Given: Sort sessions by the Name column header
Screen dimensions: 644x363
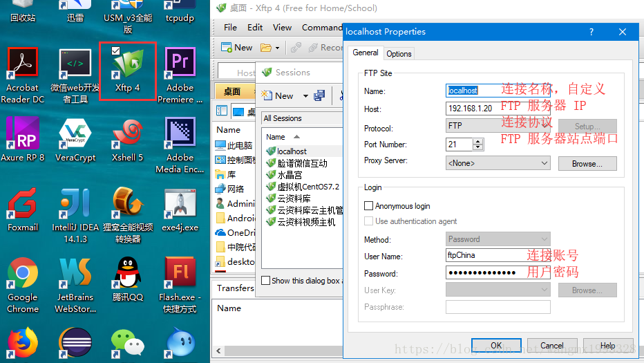Looking at the screenshot, I should [x=275, y=137].
